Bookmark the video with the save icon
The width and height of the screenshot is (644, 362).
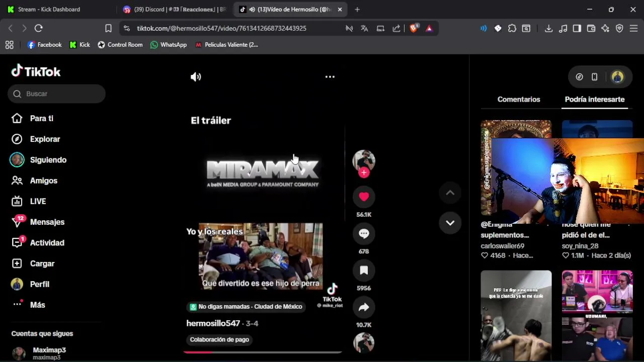tap(364, 270)
